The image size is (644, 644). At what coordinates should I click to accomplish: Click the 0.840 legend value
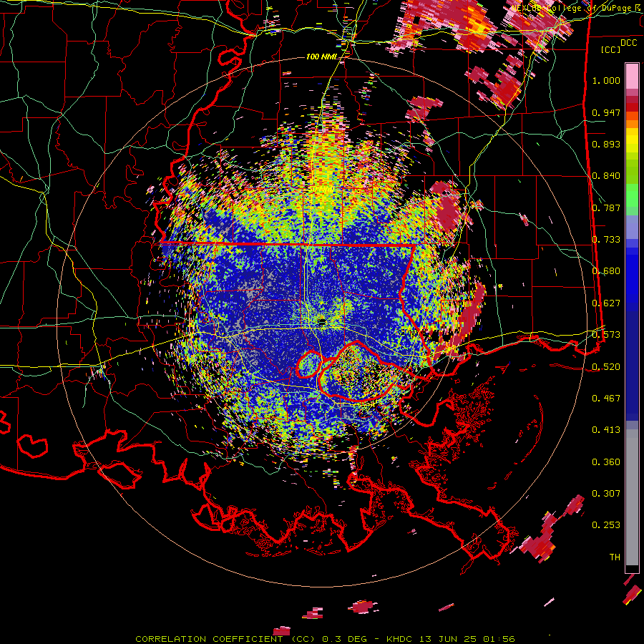click(x=606, y=176)
